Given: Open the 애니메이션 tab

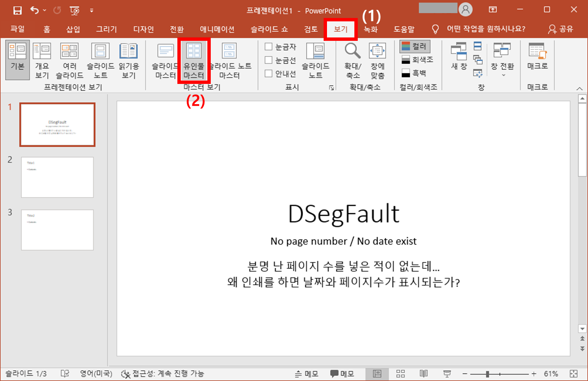Looking at the screenshot, I should pyautogui.click(x=217, y=29).
